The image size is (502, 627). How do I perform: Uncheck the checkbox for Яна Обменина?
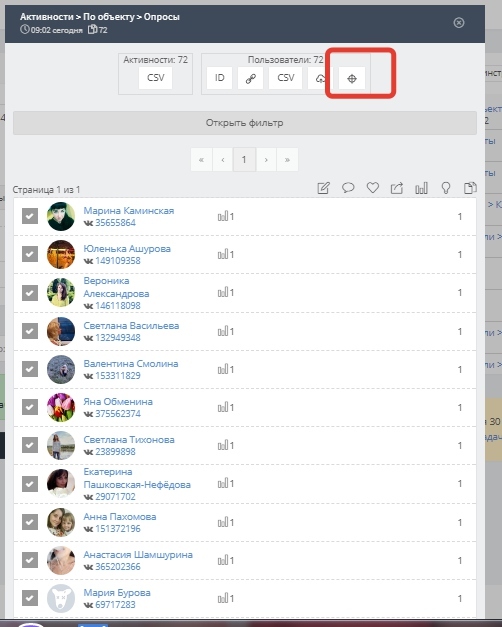pyautogui.click(x=30, y=407)
